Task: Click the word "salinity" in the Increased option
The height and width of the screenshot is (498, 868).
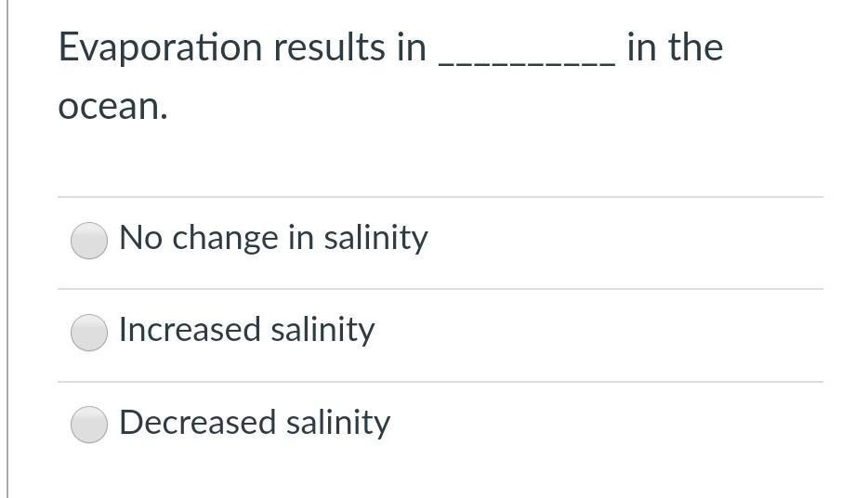Action: coord(322,330)
